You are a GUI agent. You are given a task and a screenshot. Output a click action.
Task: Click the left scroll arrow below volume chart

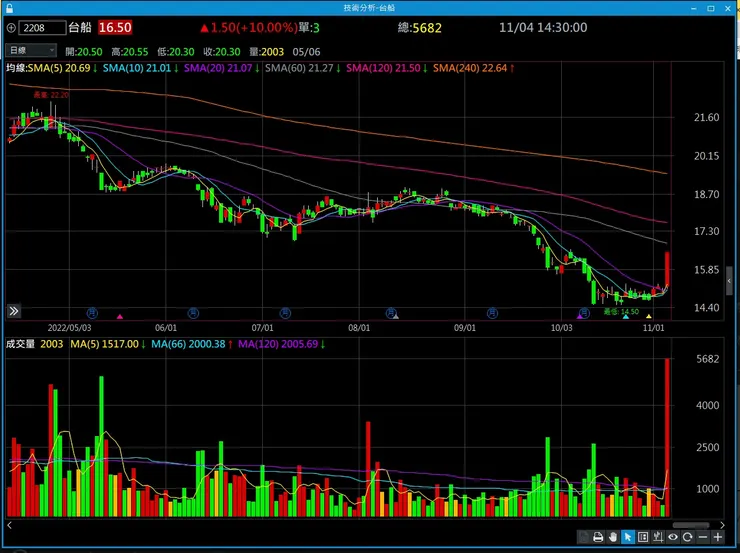point(9,525)
